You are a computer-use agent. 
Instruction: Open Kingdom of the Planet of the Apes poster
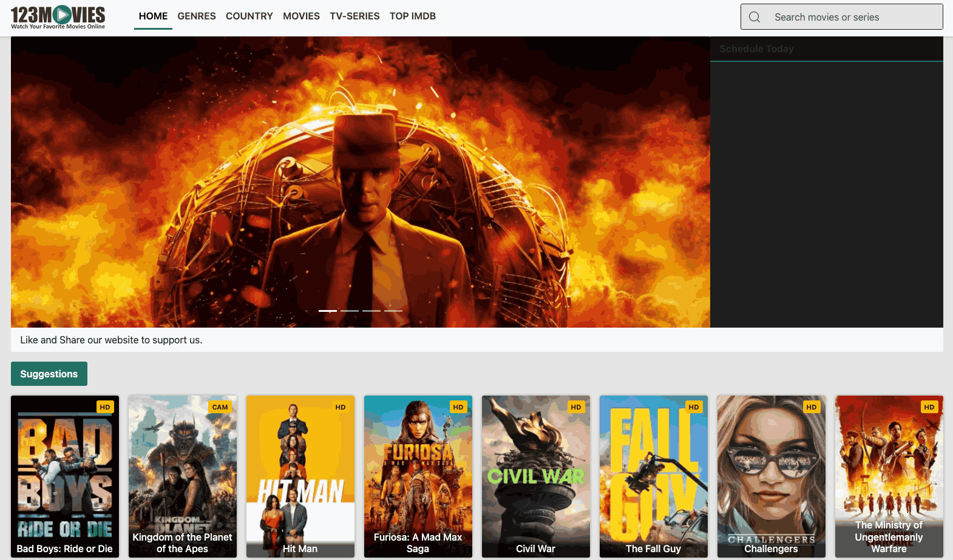click(x=183, y=476)
